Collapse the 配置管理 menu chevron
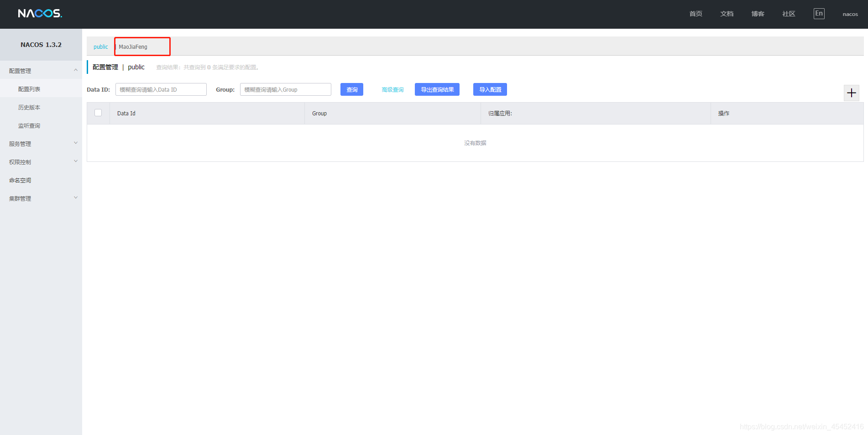The width and height of the screenshot is (868, 435). (76, 70)
